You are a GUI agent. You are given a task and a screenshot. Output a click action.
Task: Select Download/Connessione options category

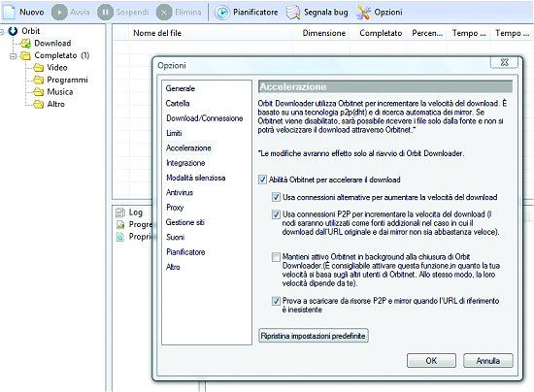click(x=204, y=118)
